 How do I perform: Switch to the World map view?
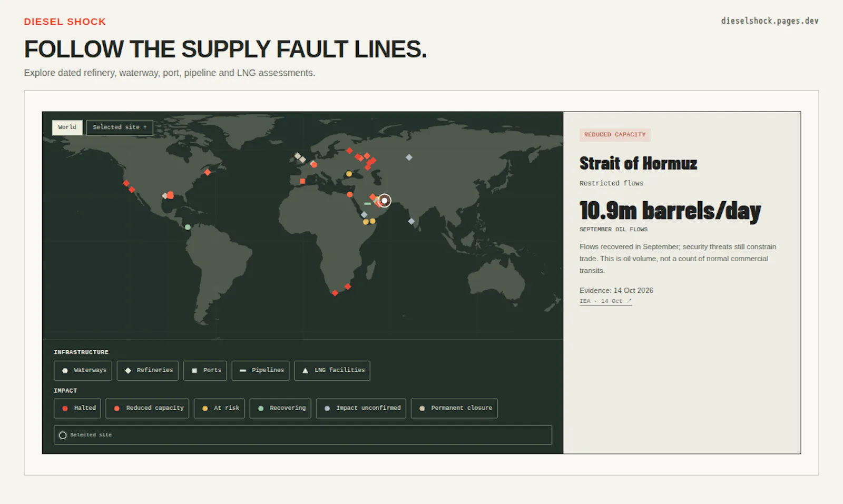[67, 127]
